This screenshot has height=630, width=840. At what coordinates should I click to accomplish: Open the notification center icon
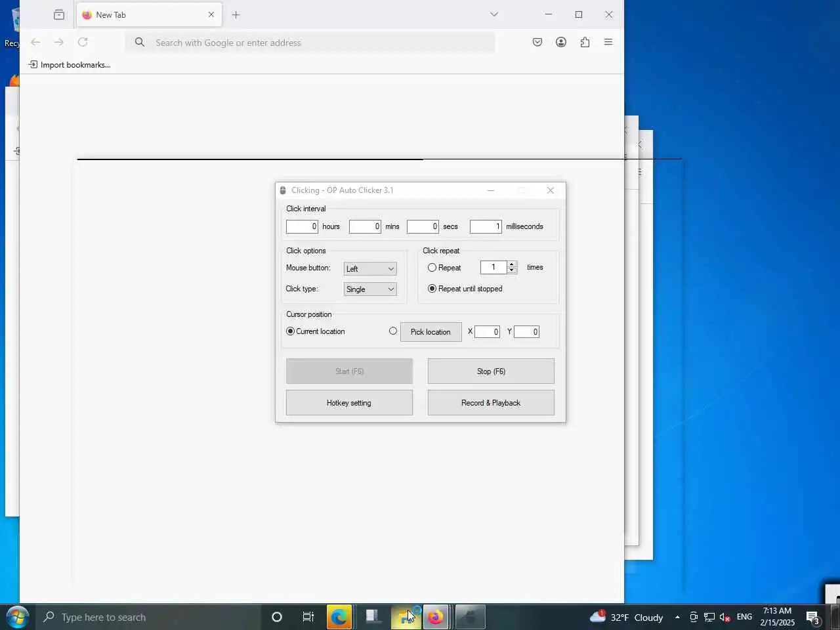pyautogui.click(x=813, y=617)
